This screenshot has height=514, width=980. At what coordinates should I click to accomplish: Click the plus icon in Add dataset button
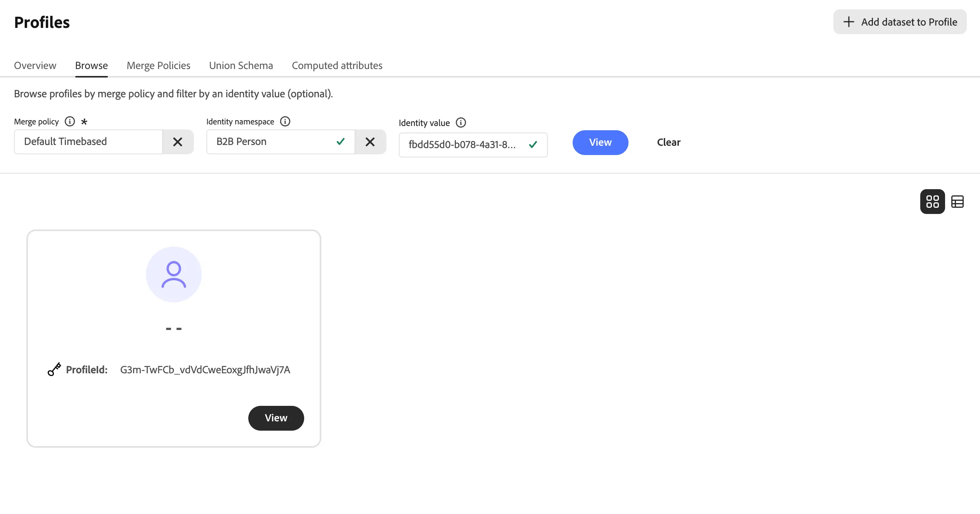point(849,22)
